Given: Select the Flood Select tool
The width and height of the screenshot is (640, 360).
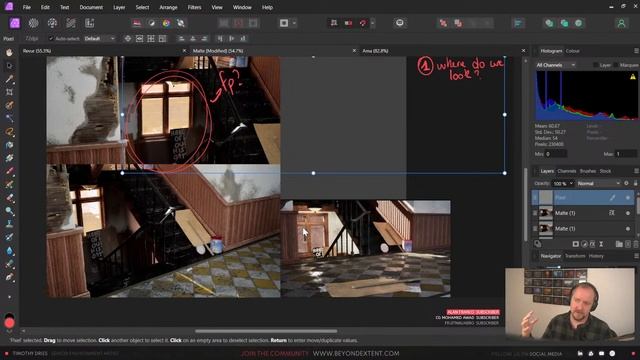Looking at the screenshot, I should coord(9,119).
